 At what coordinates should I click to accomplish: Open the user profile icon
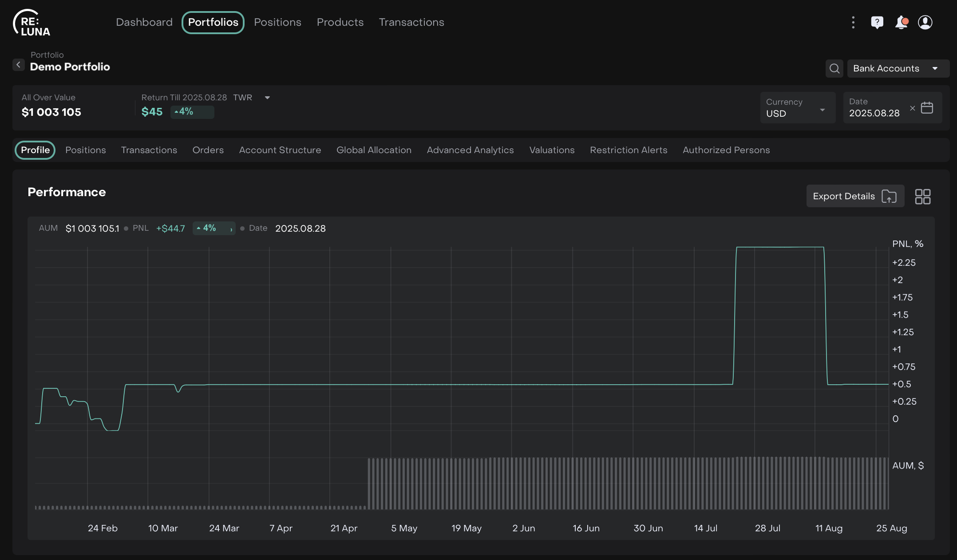[x=925, y=22]
